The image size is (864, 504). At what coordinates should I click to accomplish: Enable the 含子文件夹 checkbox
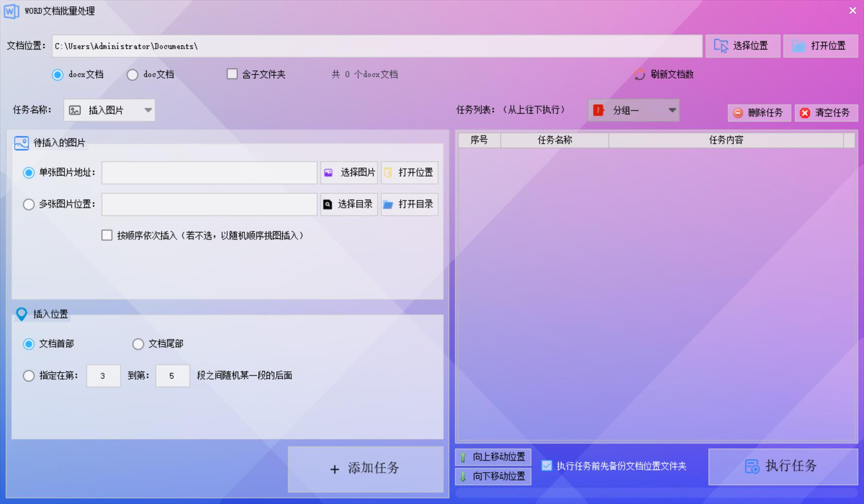click(232, 74)
